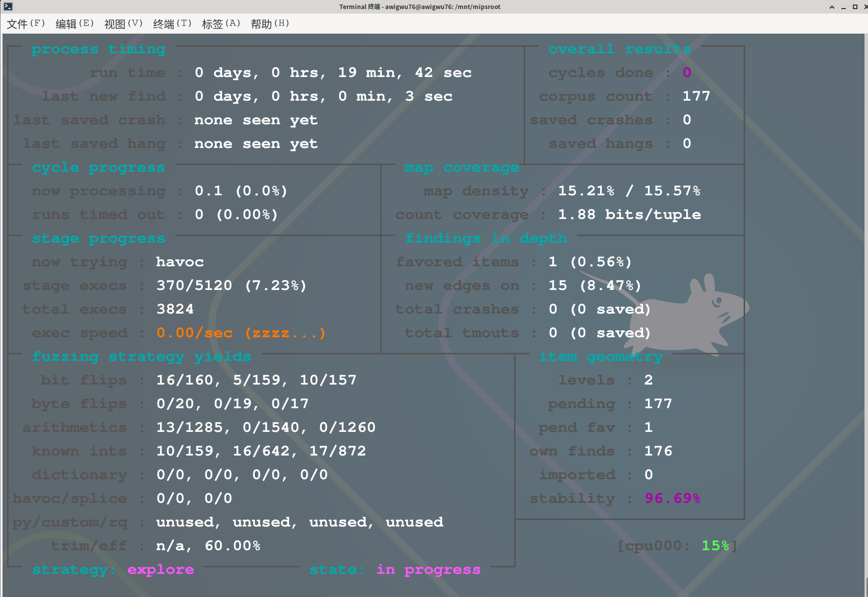
Task: Open the 标签(A) menu
Action: pyautogui.click(x=222, y=24)
